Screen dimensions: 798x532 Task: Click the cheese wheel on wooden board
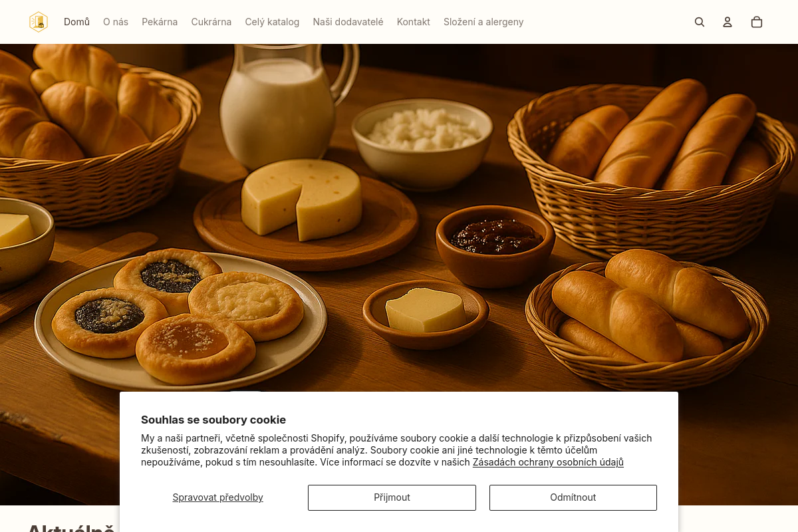(302, 198)
